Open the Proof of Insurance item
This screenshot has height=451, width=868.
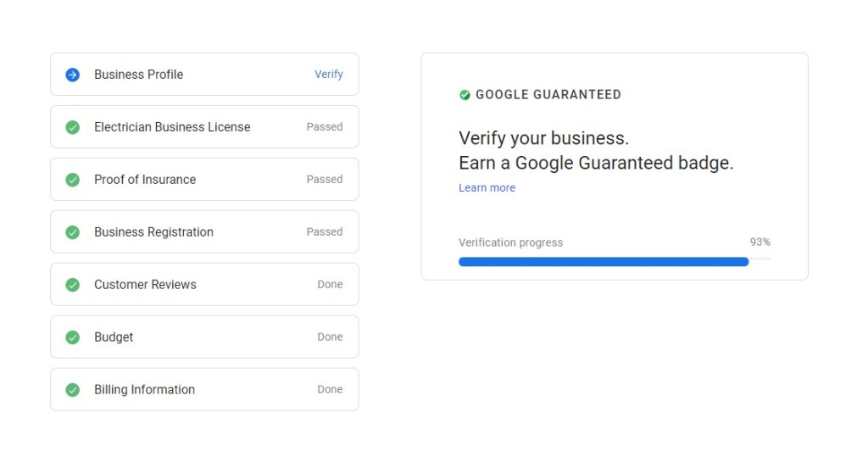point(145,180)
